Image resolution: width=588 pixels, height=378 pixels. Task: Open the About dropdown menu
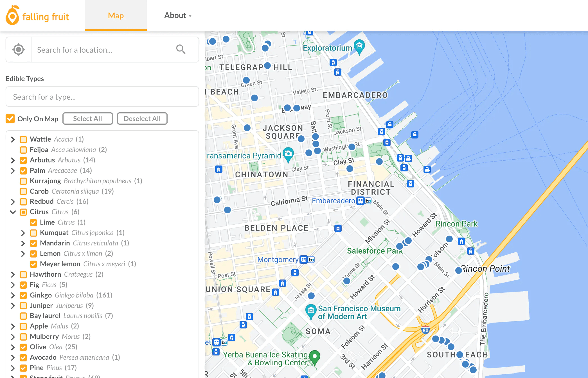(x=178, y=15)
